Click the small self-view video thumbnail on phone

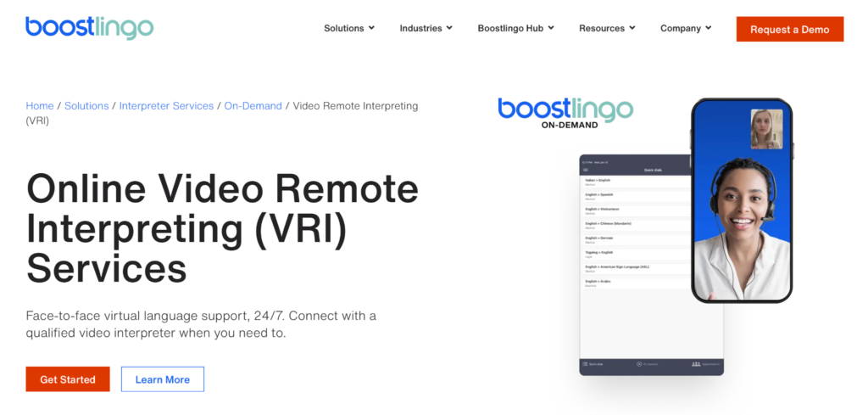(x=766, y=129)
